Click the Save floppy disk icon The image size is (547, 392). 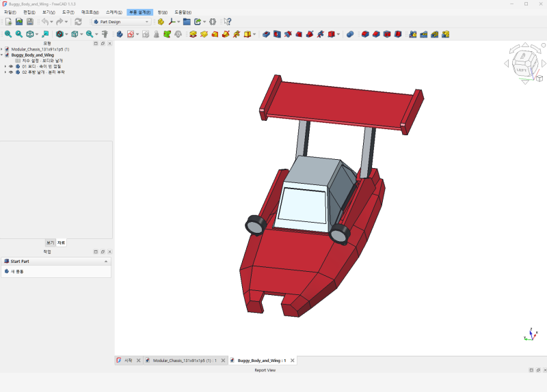point(30,22)
